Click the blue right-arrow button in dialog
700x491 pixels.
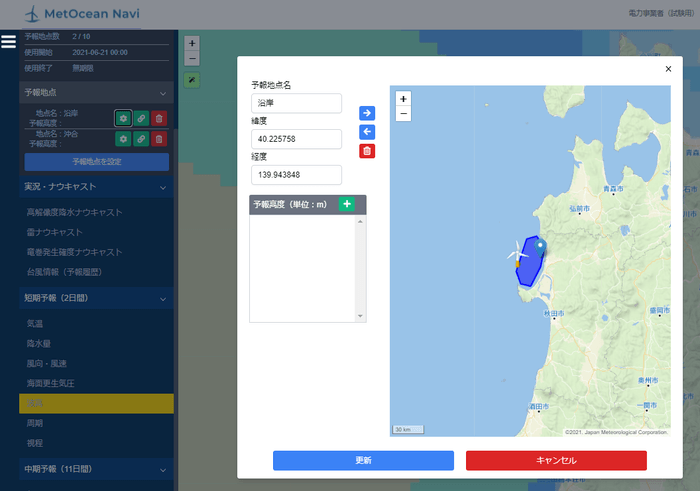click(x=367, y=113)
